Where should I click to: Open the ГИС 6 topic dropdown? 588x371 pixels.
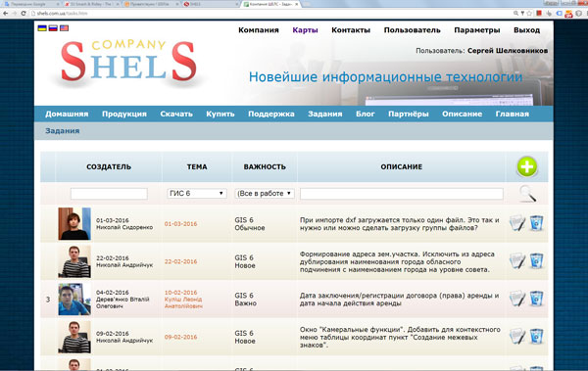click(197, 194)
